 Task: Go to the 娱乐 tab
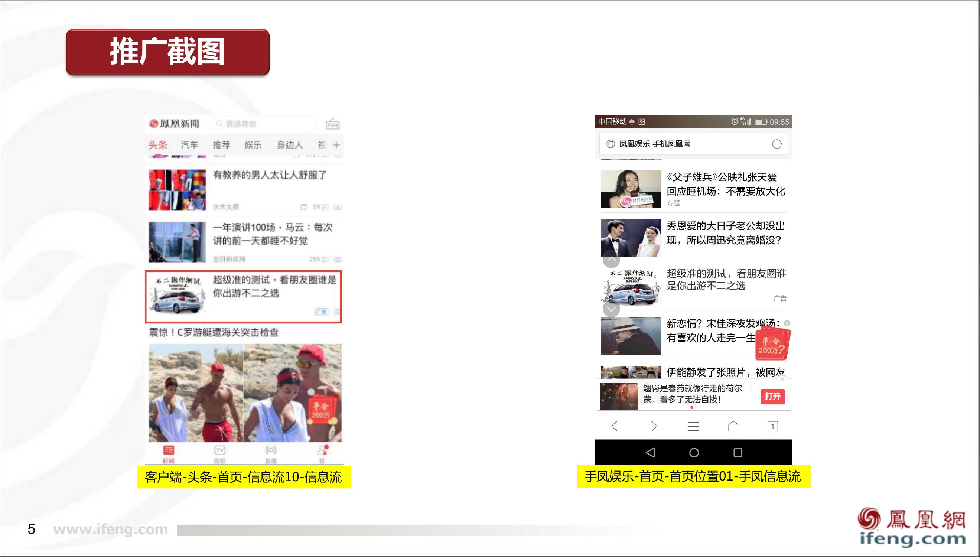(x=253, y=145)
